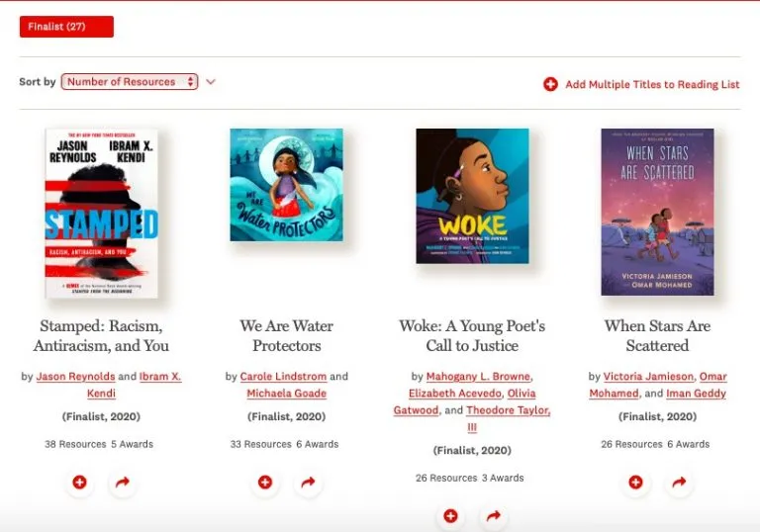Click Add Multiple Titles to Reading List
This screenshot has width=760, height=532.
[641, 85]
